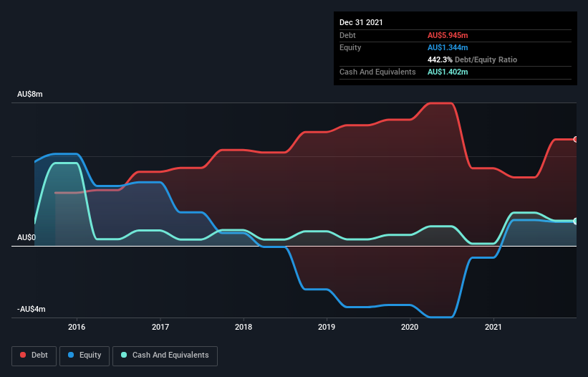The image size is (588, 377).
Task: Click the Dec 31 2021 tooltip date
Action: point(361,22)
